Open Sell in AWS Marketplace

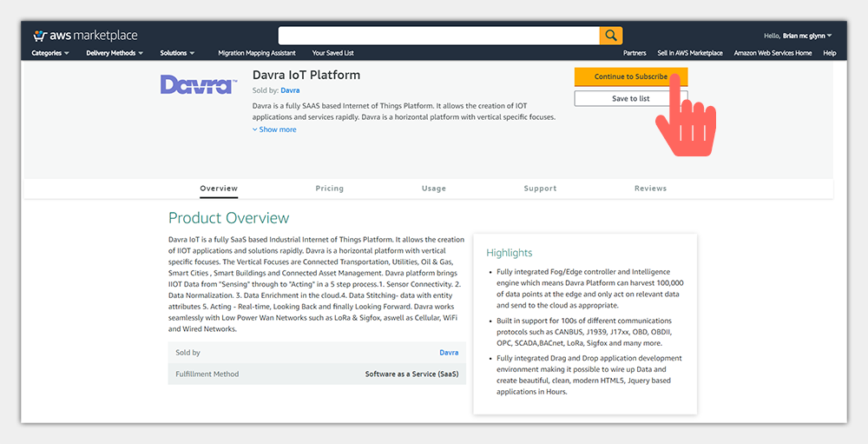tap(690, 53)
